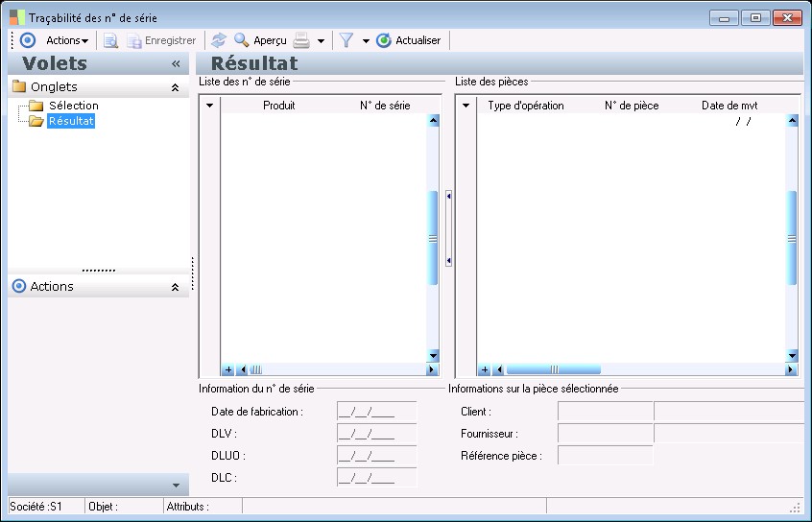Click down arrow of serial list vertical scrollbar

point(434,356)
